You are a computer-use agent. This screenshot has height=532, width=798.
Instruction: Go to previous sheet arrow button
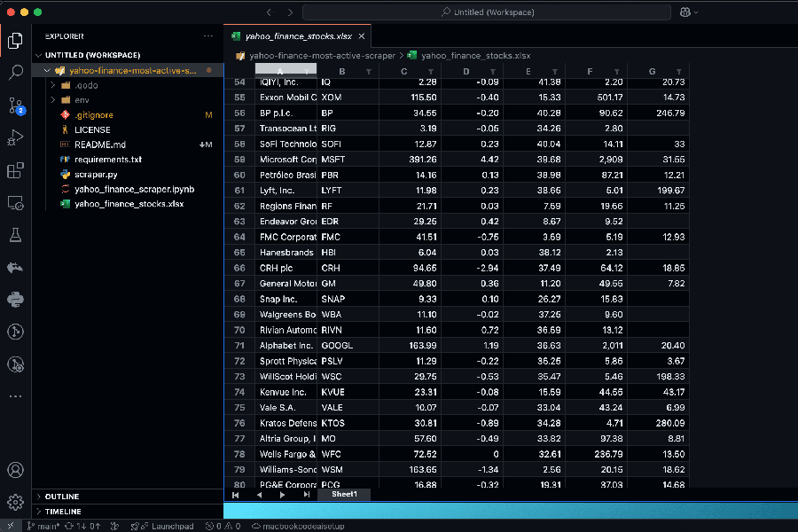(259, 495)
